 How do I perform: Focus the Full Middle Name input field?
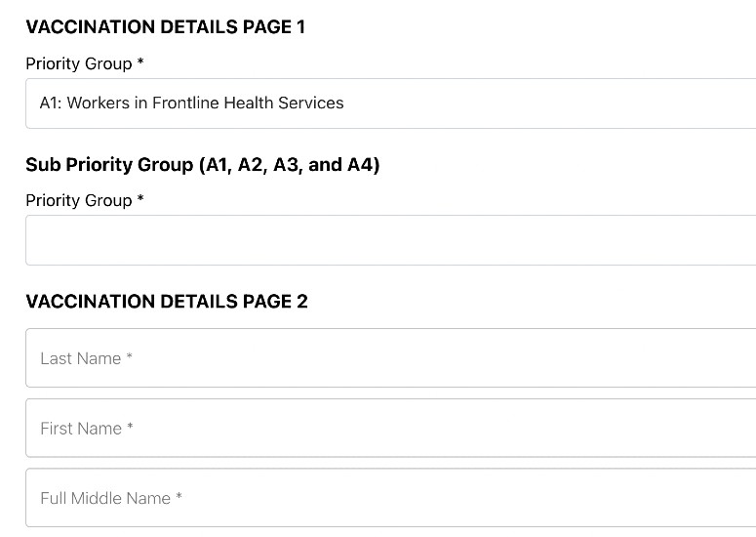(390, 498)
